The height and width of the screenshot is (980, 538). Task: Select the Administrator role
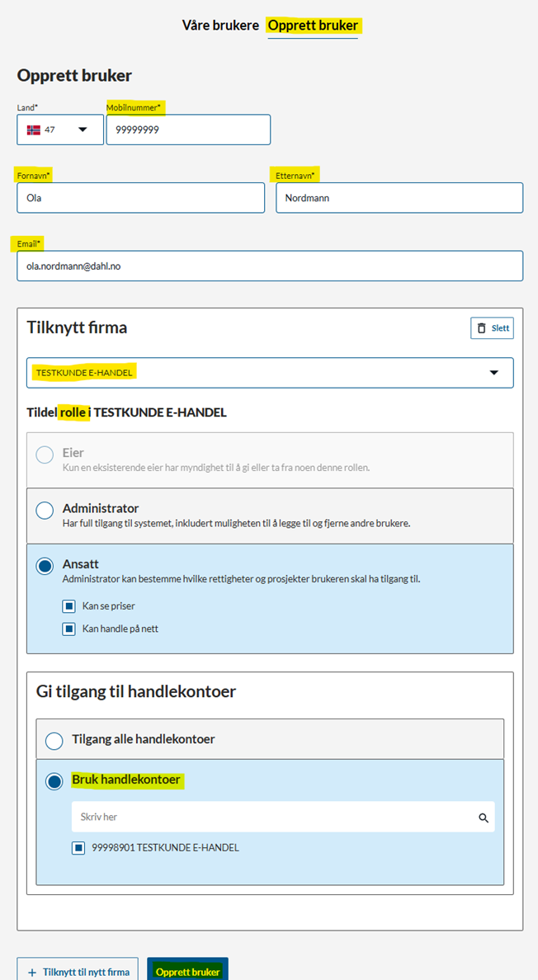[x=45, y=511]
